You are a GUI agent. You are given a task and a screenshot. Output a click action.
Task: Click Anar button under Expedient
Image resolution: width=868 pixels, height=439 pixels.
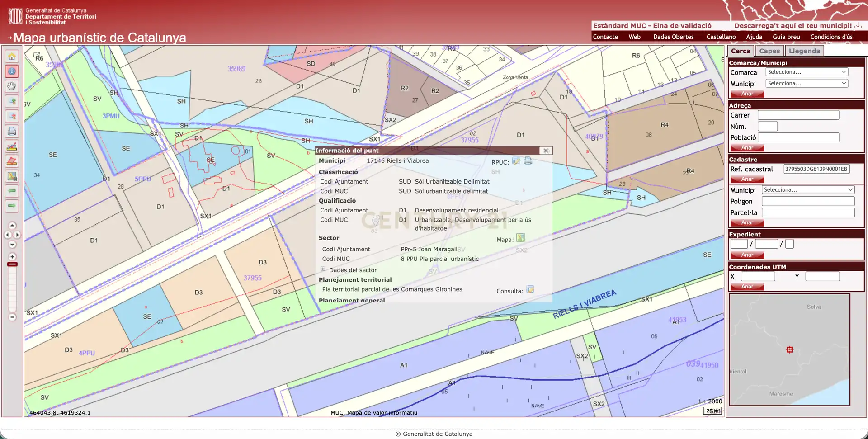[747, 255]
